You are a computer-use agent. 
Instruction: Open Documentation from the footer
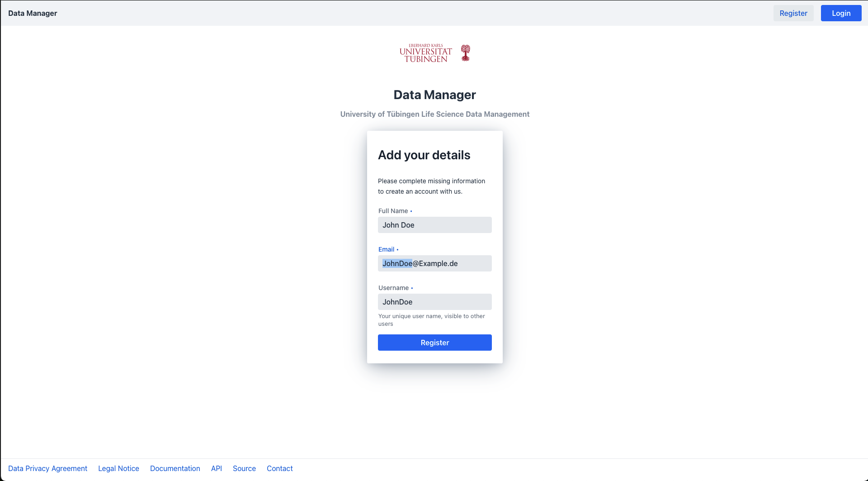(x=175, y=468)
